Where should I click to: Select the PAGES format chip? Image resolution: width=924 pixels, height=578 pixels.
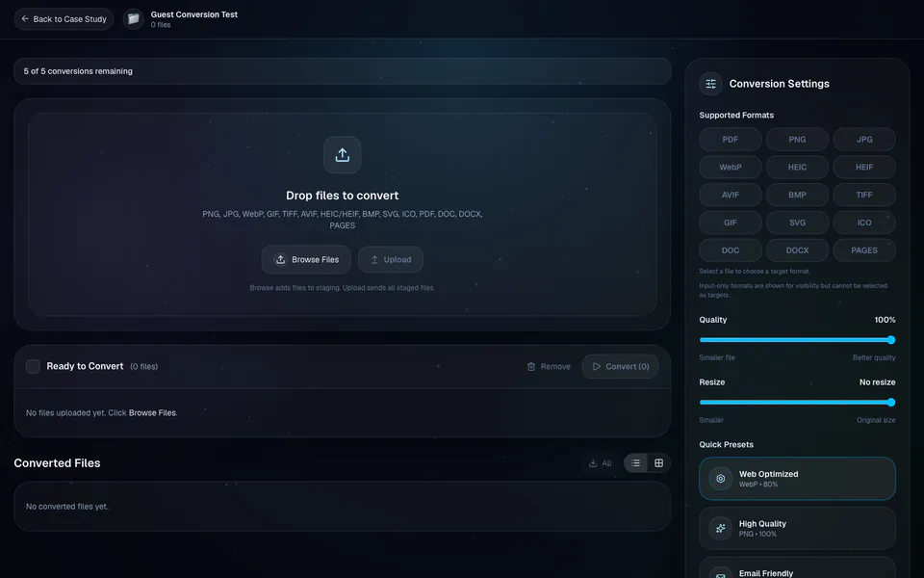[864, 250]
